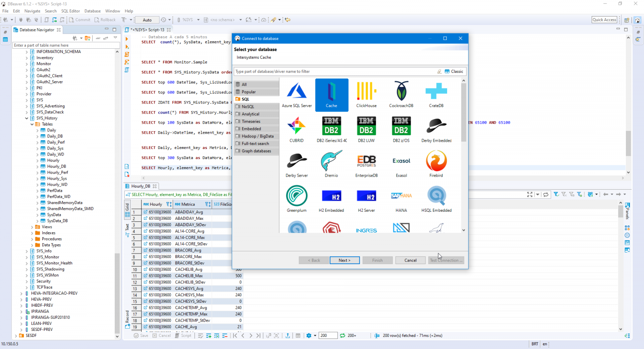Show Graph databases category

point(256,151)
